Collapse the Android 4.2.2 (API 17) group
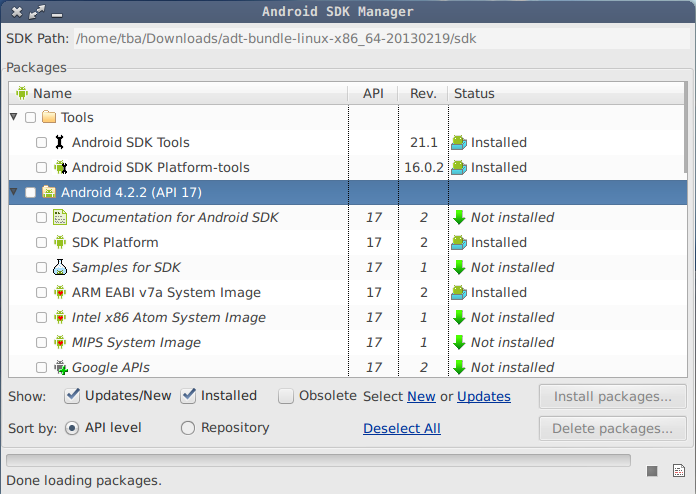The height and width of the screenshot is (494, 696). coord(14,192)
